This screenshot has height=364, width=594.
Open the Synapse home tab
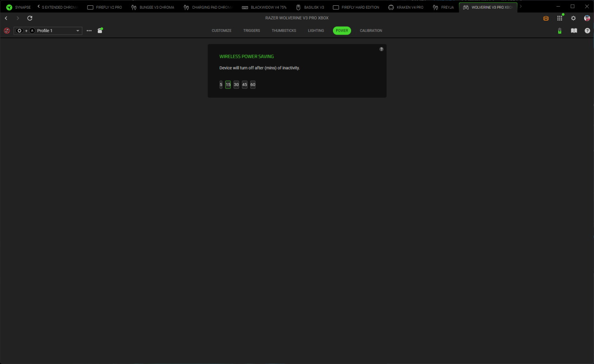(19, 7)
